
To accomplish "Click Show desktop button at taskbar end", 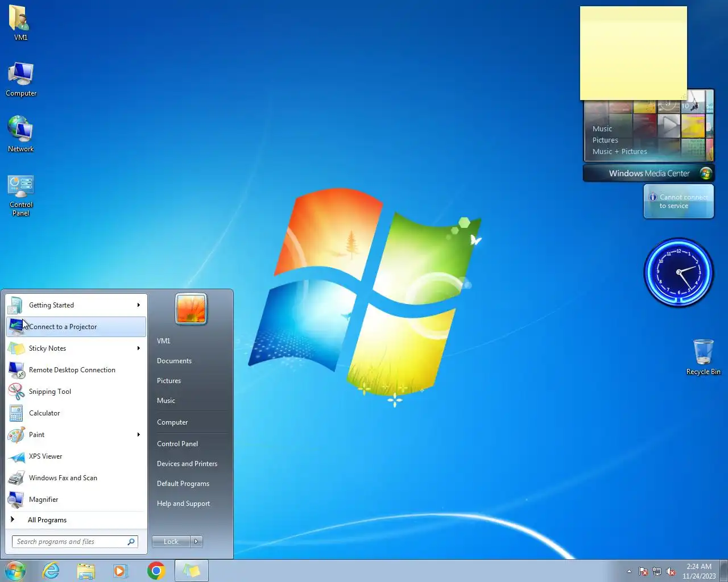I will coord(724,571).
